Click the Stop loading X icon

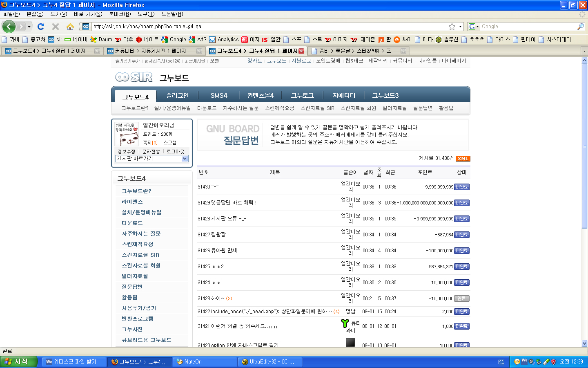(x=56, y=27)
